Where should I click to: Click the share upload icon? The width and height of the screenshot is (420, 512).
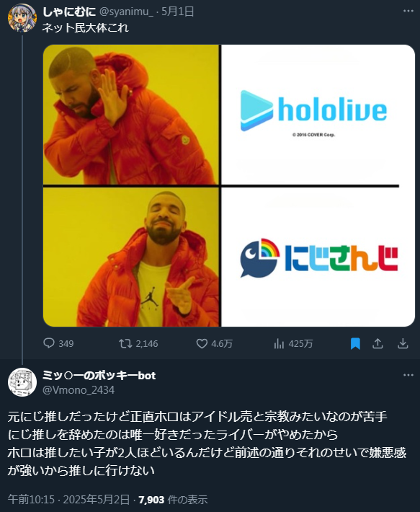tap(377, 343)
